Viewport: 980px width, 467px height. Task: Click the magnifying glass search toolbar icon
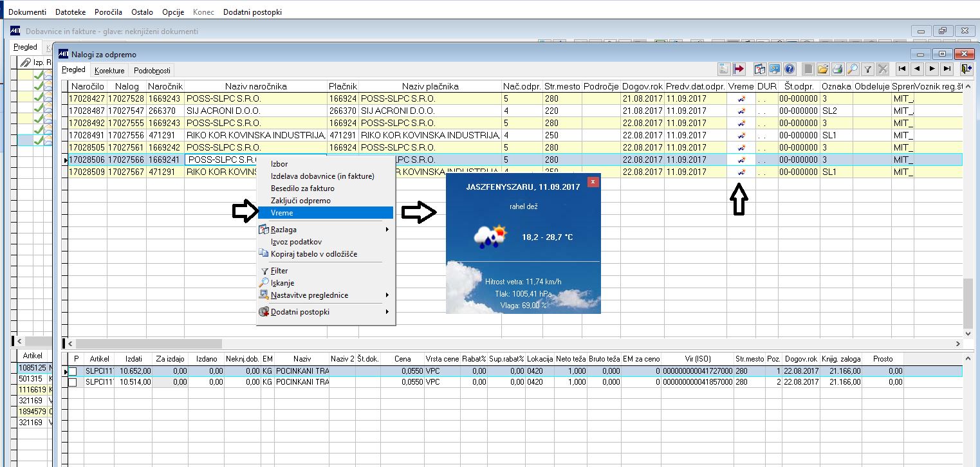click(x=853, y=69)
